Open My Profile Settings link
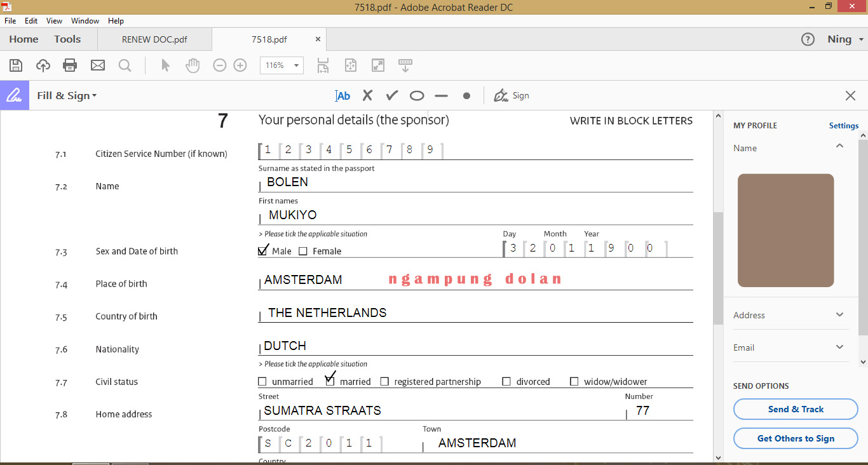The image size is (868, 465). (x=844, y=126)
